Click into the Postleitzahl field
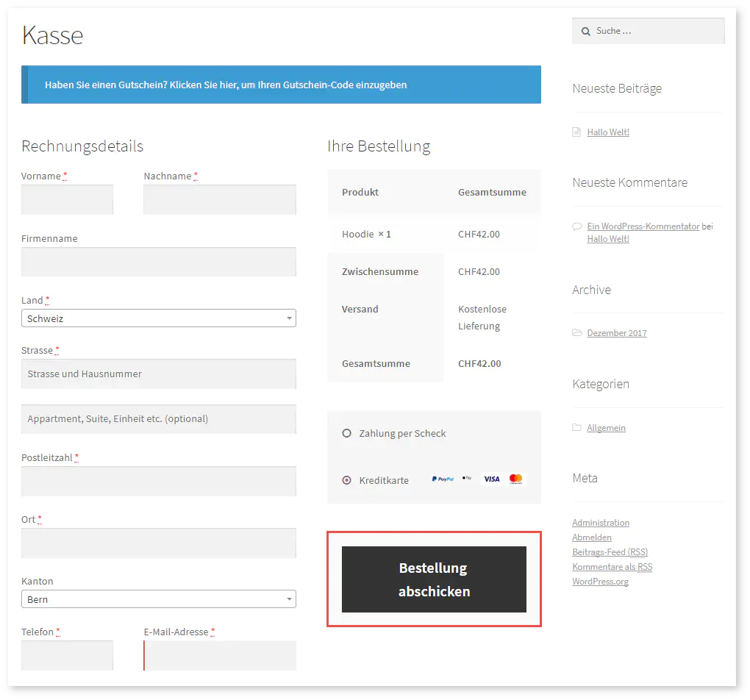750x700 pixels. 158,481
